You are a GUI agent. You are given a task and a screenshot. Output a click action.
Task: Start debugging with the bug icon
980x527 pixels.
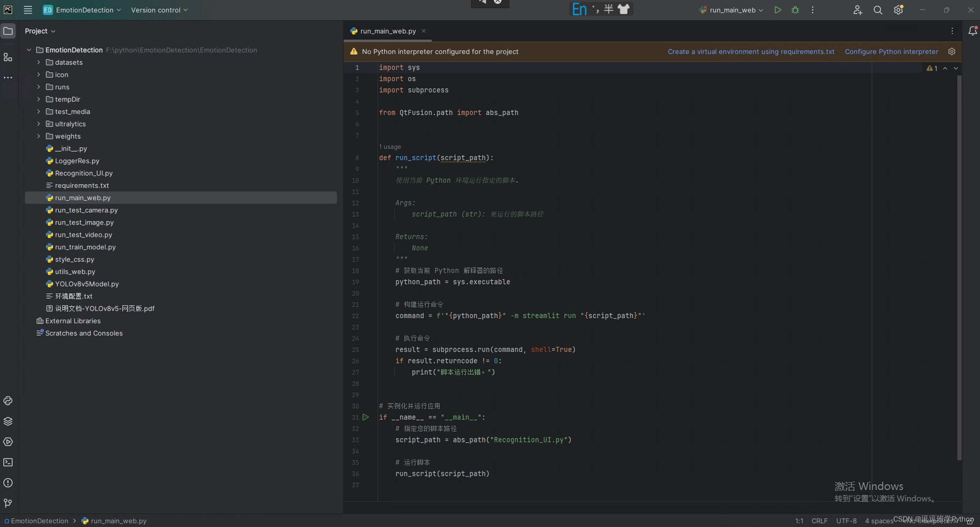click(x=795, y=10)
